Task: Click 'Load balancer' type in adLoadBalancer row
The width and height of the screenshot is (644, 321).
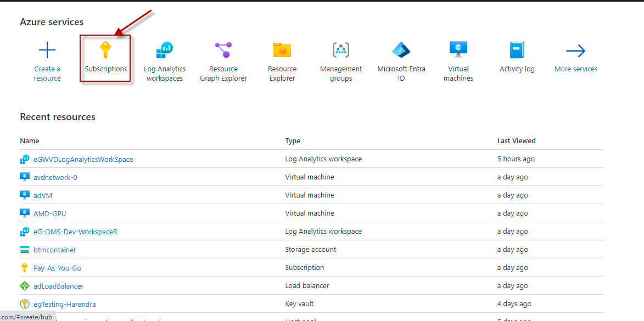Action: pos(307,286)
